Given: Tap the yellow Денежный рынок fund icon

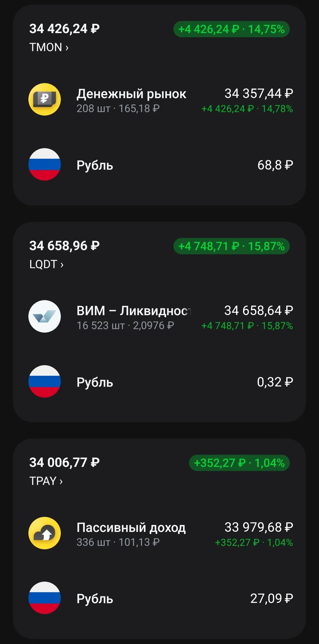Looking at the screenshot, I should click(45, 99).
